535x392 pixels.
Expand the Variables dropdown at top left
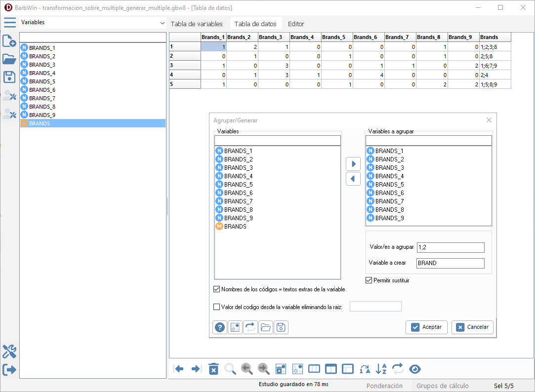[163, 23]
